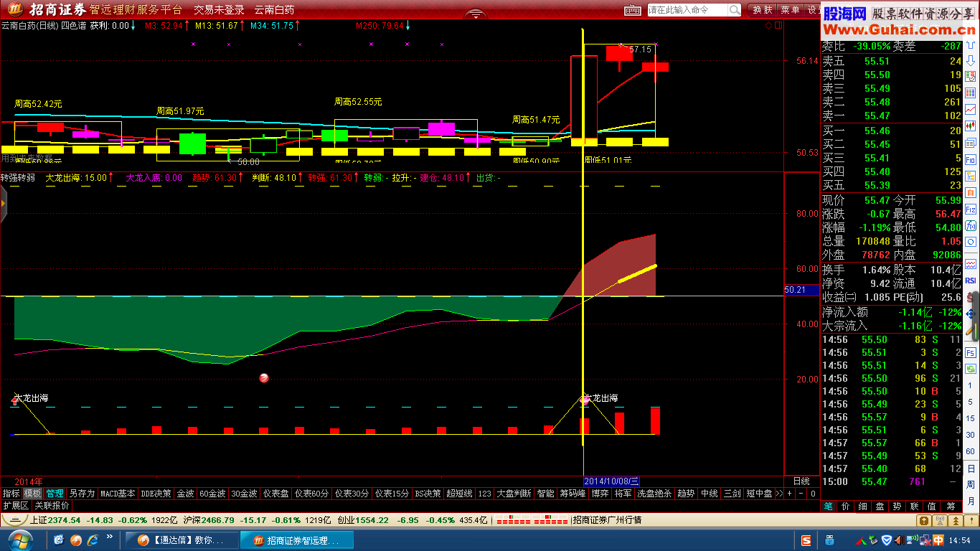Open the trend line chart icon in right toolbar

pyautogui.click(x=970, y=109)
